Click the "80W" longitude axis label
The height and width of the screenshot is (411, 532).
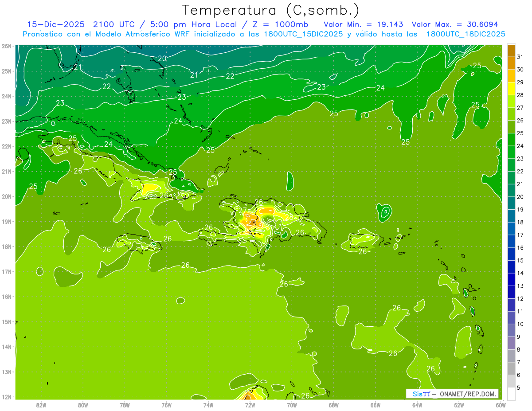(82, 405)
